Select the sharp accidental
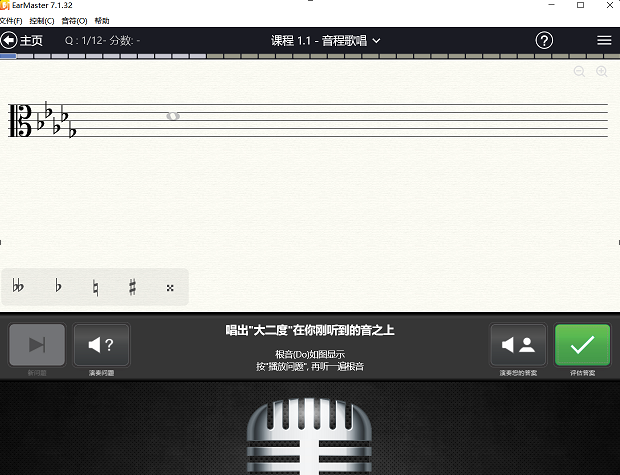The height and width of the screenshot is (475, 620). click(132, 287)
